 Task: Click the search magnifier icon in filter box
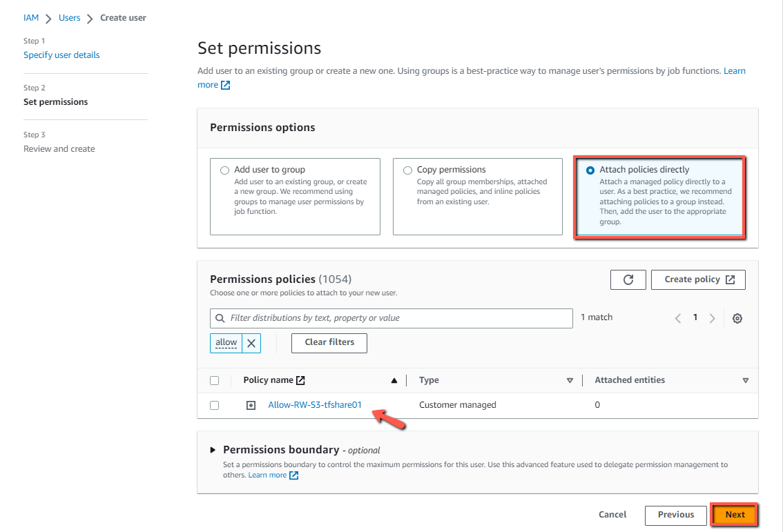pos(220,318)
